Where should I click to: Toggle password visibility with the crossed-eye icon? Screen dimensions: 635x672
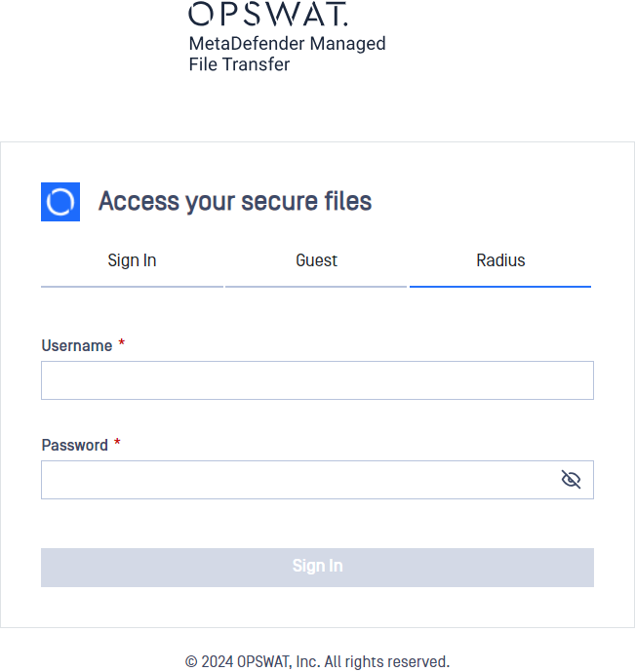click(571, 480)
